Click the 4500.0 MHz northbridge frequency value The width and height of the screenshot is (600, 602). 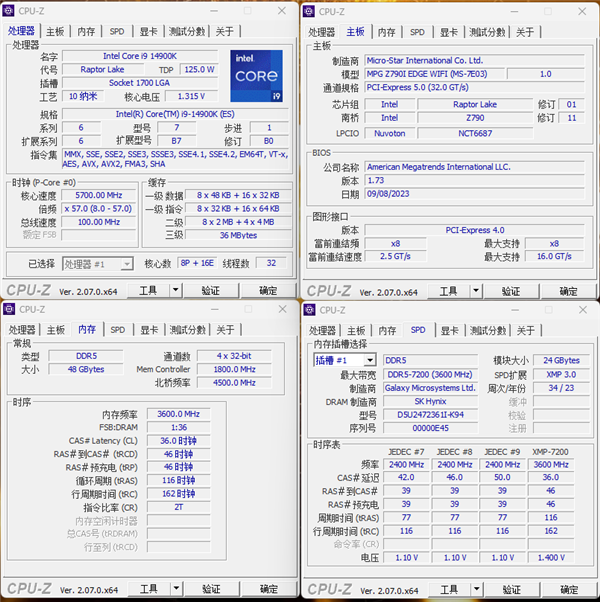234,382
